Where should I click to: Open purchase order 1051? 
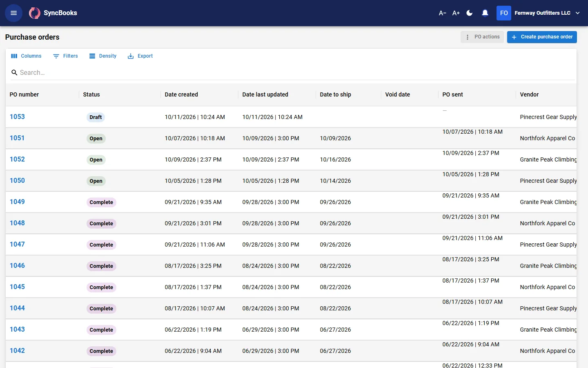click(17, 138)
